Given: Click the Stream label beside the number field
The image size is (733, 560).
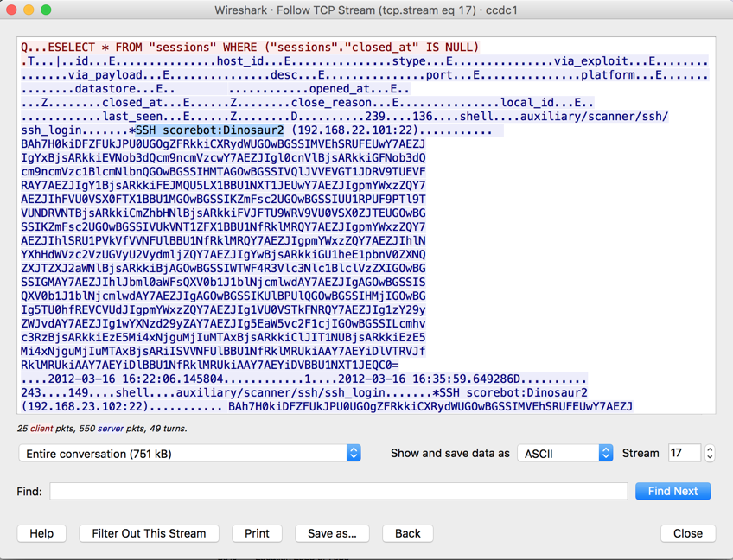Looking at the screenshot, I should (x=640, y=453).
